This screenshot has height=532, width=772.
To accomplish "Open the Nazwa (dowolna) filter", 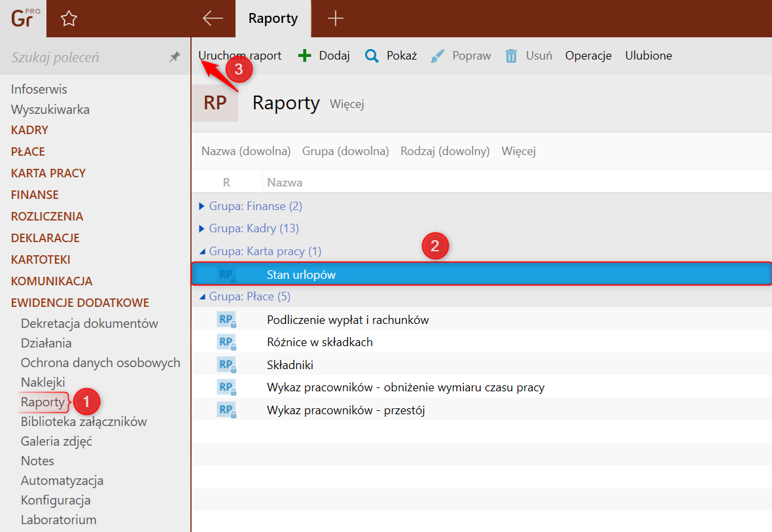I will 246,151.
